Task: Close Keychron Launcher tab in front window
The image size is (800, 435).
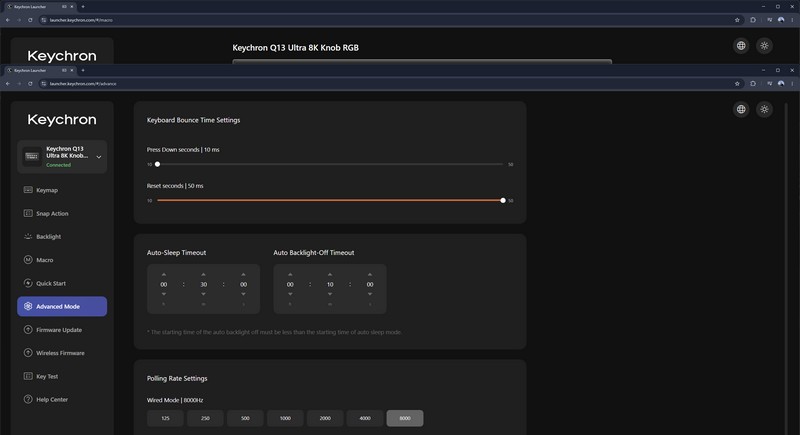Action: point(72,70)
